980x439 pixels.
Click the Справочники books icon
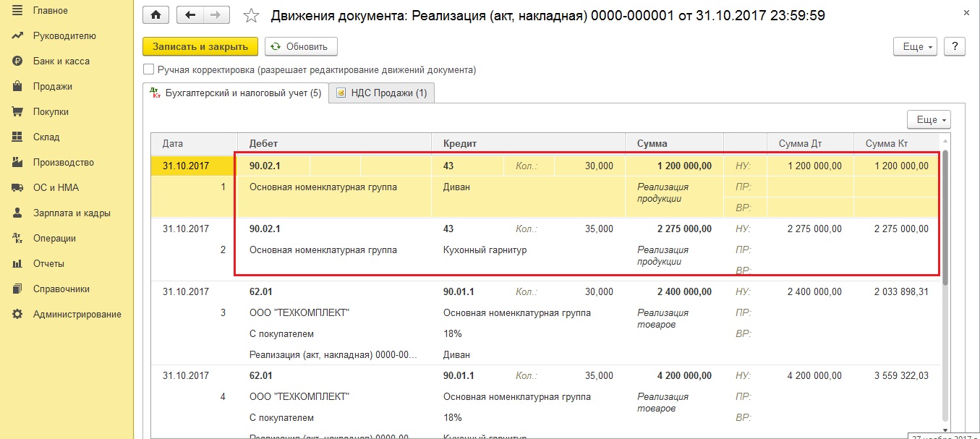point(17,289)
